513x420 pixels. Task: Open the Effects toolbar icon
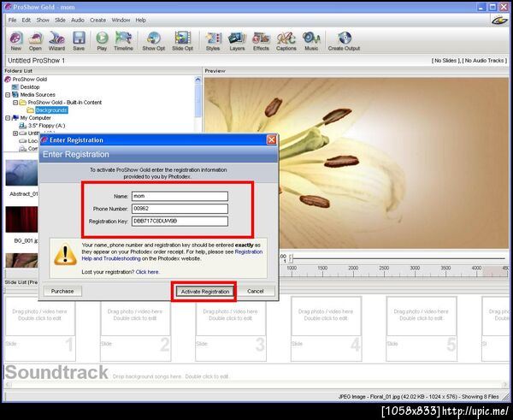tap(261, 41)
